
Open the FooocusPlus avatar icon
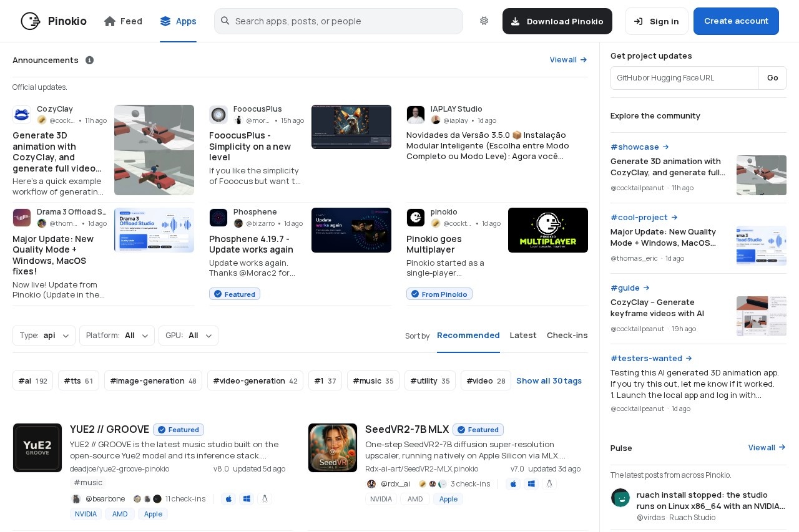pyautogui.click(x=218, y=115)
